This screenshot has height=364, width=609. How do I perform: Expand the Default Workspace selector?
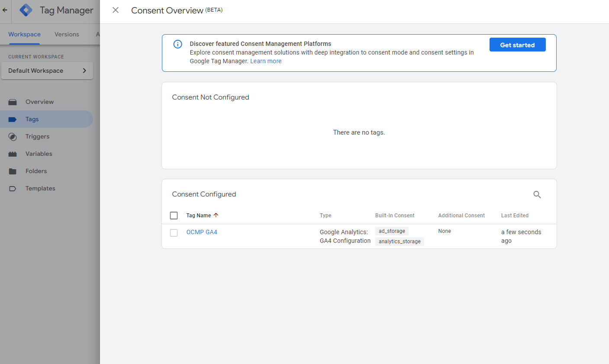(47, 71)
